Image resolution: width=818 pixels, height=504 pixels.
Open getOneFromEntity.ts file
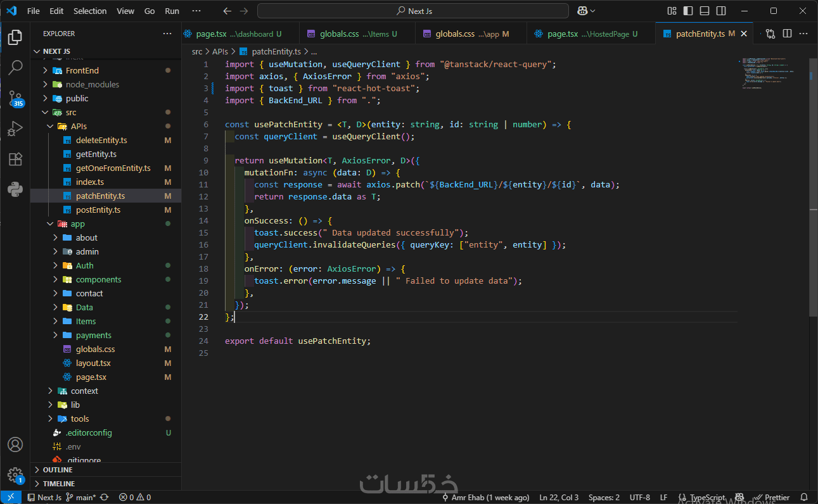click(x=106, y=168)
